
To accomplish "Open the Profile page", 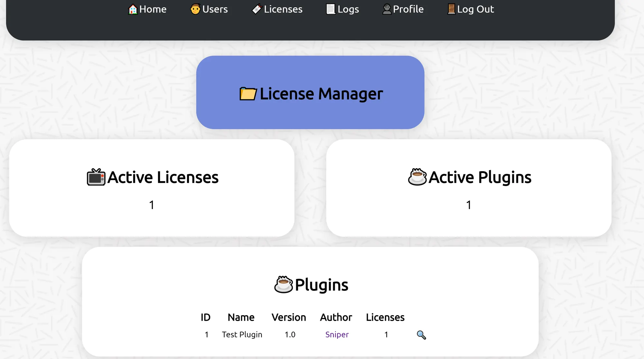I will coord(408,9).
